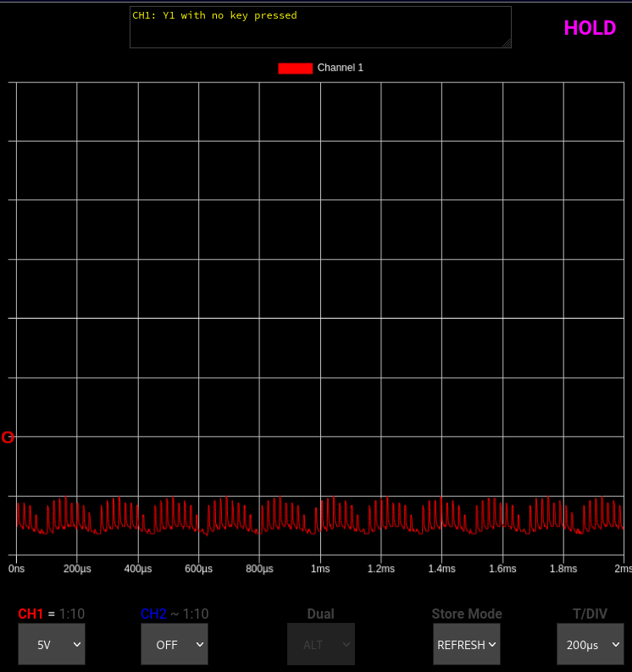Open the T/DIV dropdown showing 200µs
The width and height of the screenshot is (632, 672).
(x=590, y=644)
